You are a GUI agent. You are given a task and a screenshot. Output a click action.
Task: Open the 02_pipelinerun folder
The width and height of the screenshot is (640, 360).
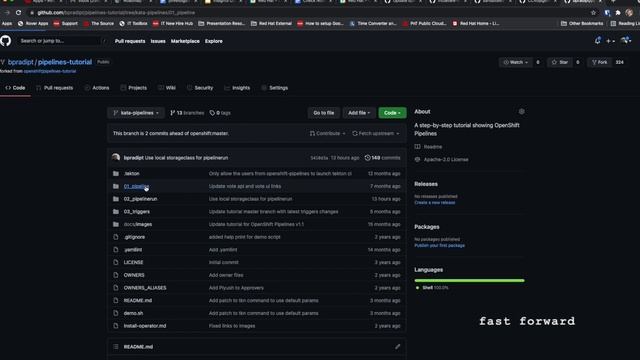[140, 199]
